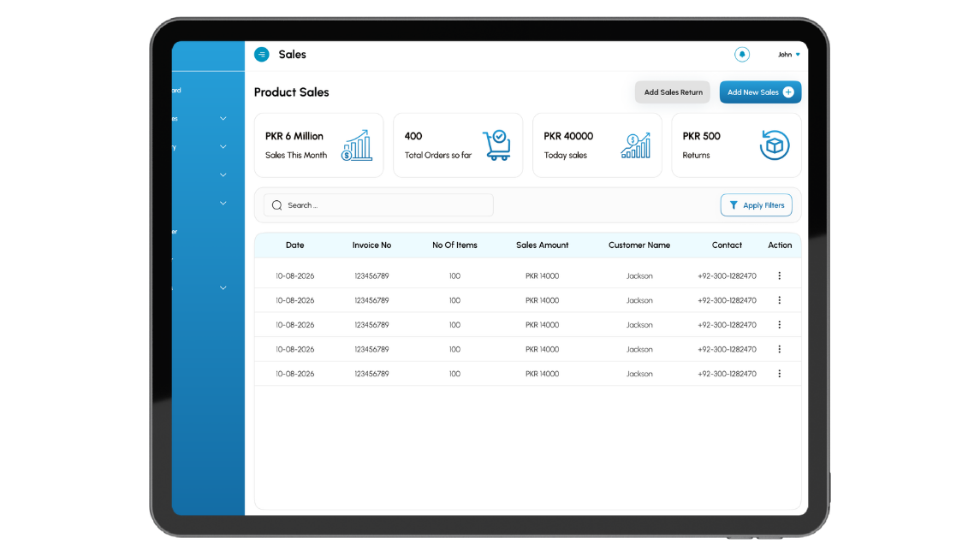Select the Action column header
The height and width of the screenshot is (556, 980).
tap(780, 245)
